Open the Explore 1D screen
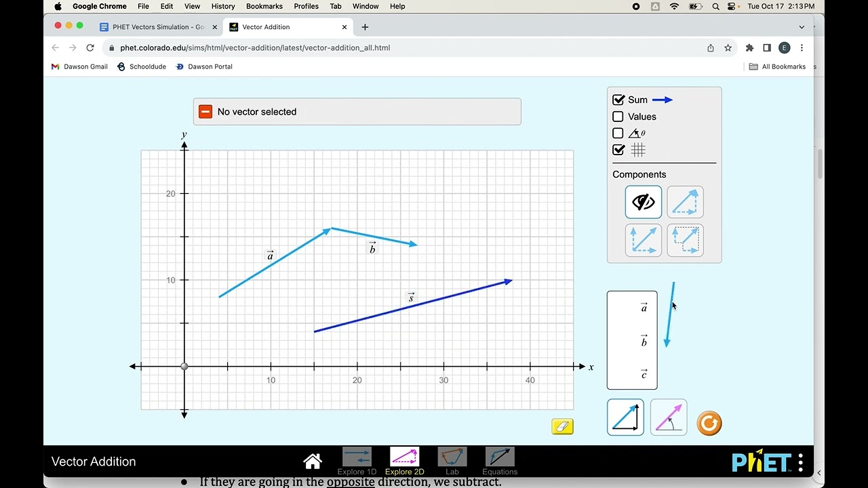 point(357,462)
